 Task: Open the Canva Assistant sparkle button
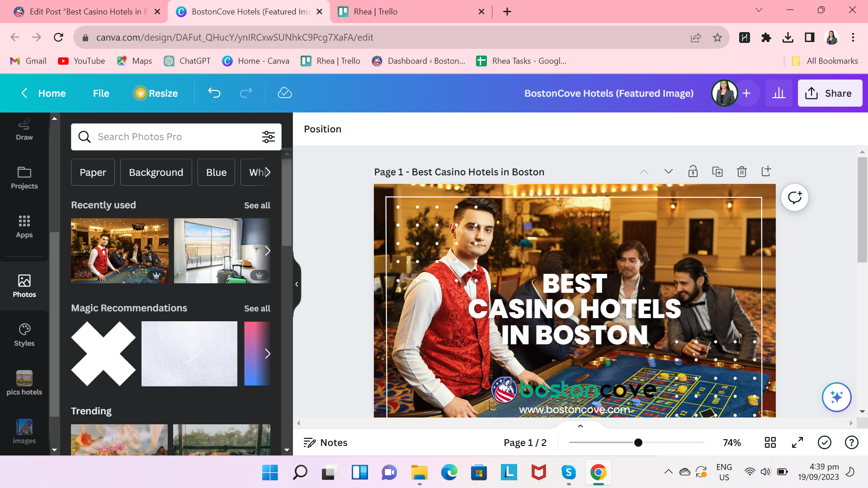pyautogui.click(x=836, y=397)
